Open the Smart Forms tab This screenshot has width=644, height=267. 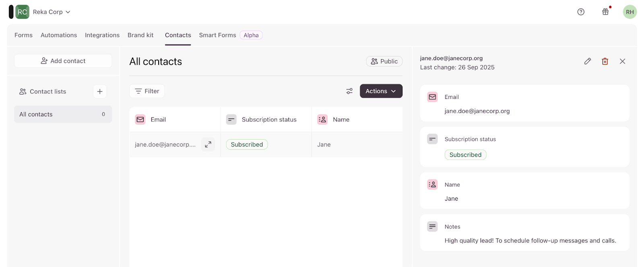tap(217, 35)
